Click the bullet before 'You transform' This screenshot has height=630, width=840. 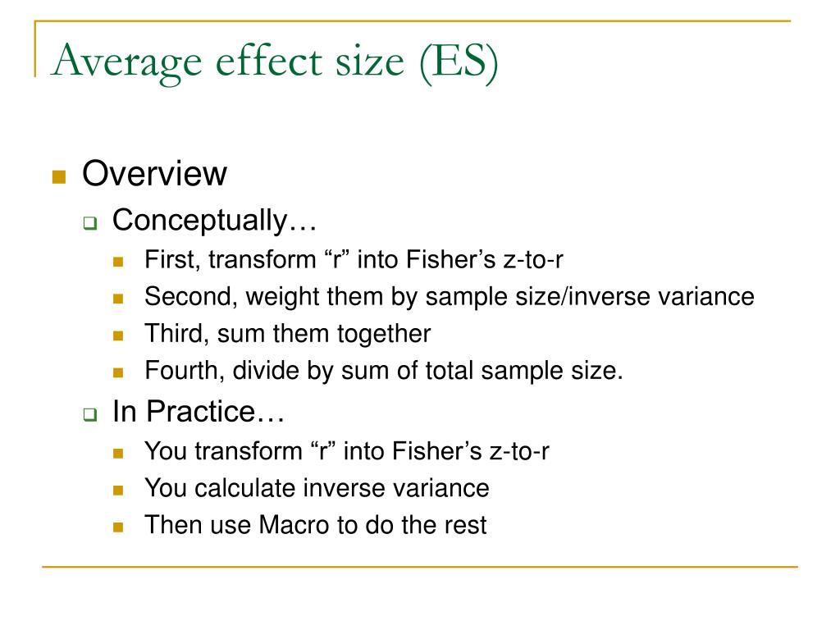click(118, 454)
